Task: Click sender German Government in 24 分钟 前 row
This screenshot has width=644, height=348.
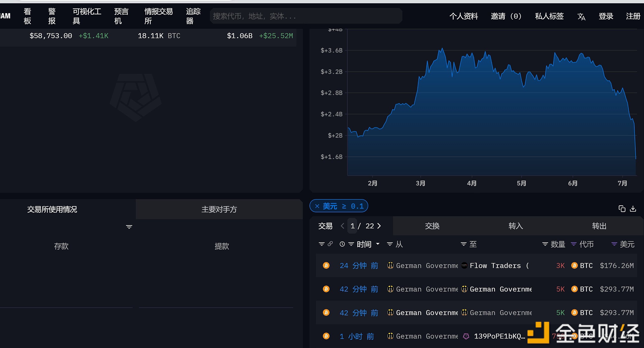Action: [x=427, y=265]
